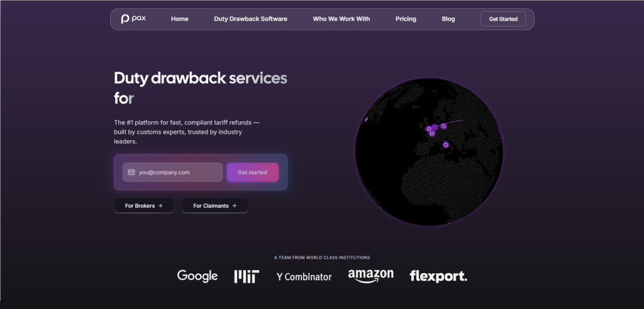Navigate to the Pricing page
Image resolution: width=644 pixels, height=309 pixels.
[x=406, y=19]
